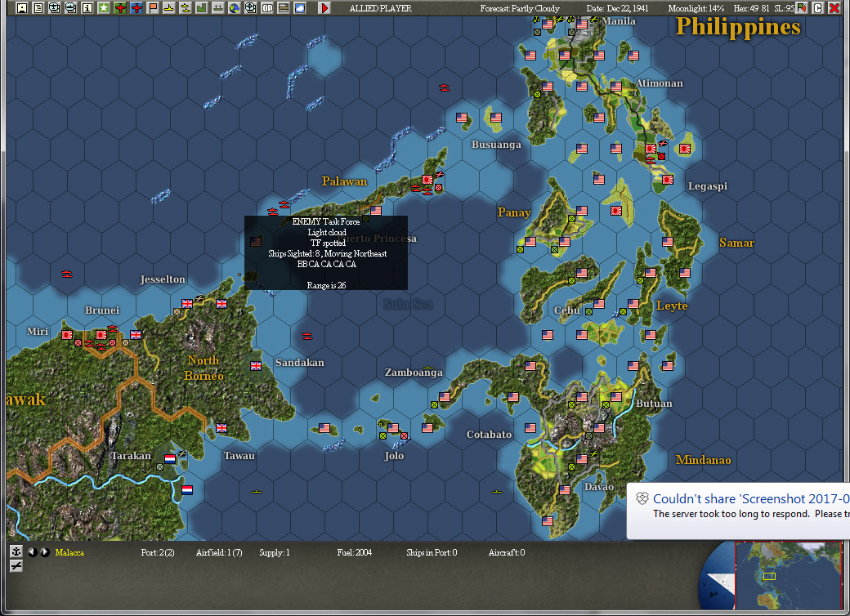850x616 pixels.
Task: Click the orange flag icon
Action: click(152, 7)
